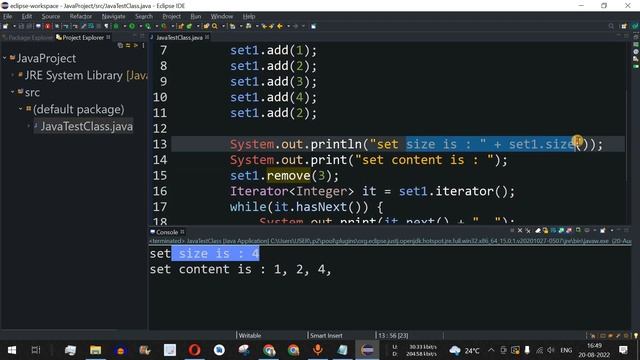The width and height of the screenshot is (640, 360).
Task: Open the Search magnifier toolbar icon
Action: pyautogui.click(x=215, y=26)
